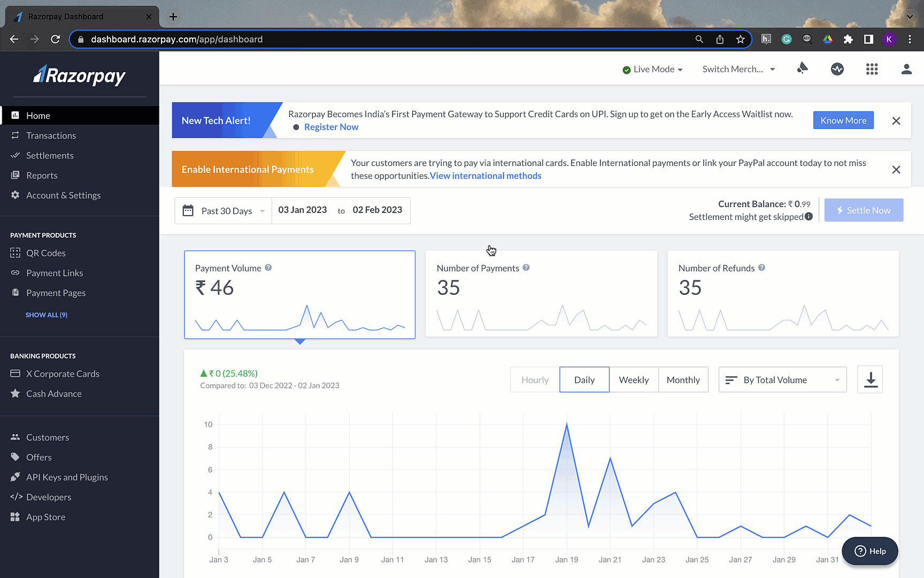The width and height of the screenshot is (924, 578).
Task: Open X Corporate Cards
Action: click(x=80, y=374)
